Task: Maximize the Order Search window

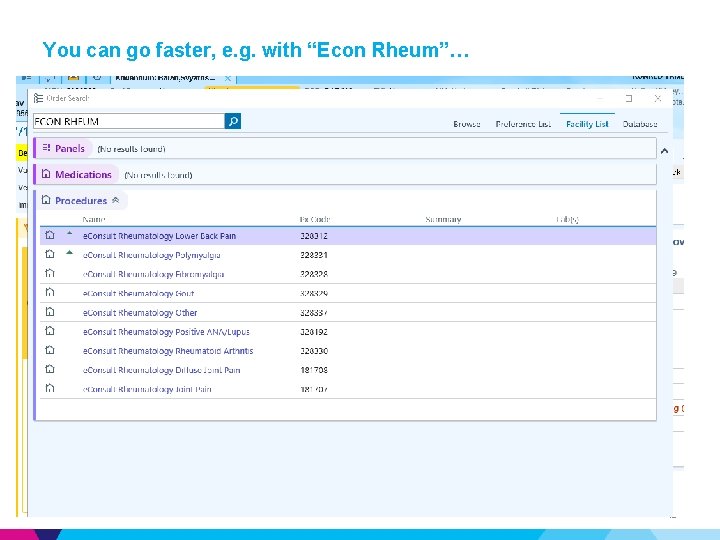Action: coord(629,98)
